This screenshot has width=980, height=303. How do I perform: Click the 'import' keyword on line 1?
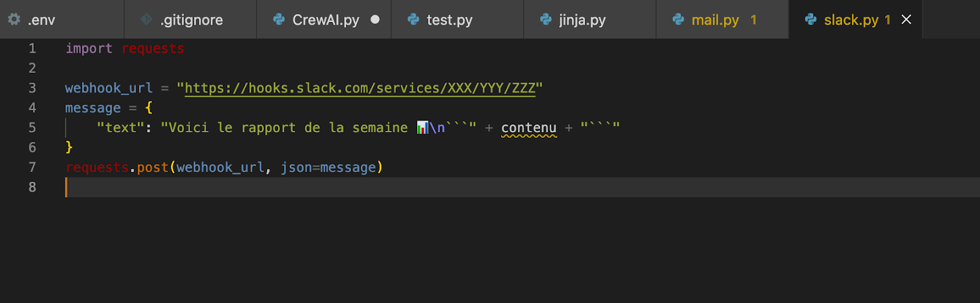point(89,48)
